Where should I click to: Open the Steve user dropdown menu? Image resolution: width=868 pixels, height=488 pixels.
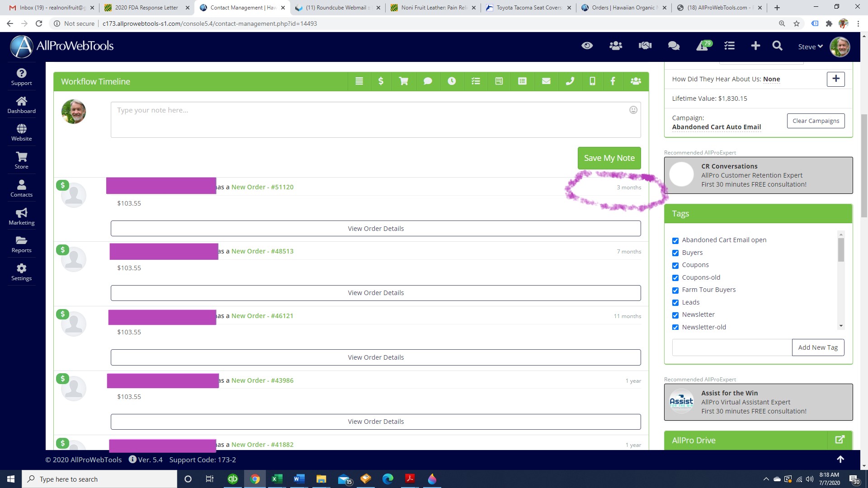[x=810, y=47]
